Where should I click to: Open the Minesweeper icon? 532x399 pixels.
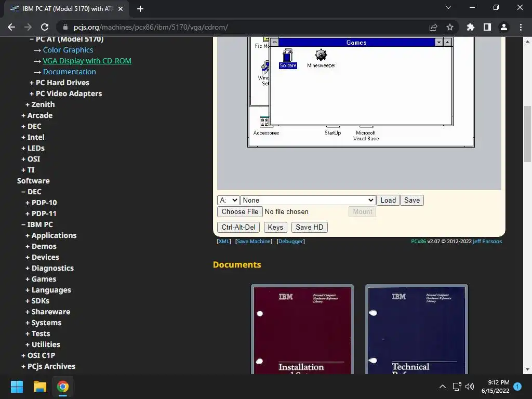tap(321, 58)
